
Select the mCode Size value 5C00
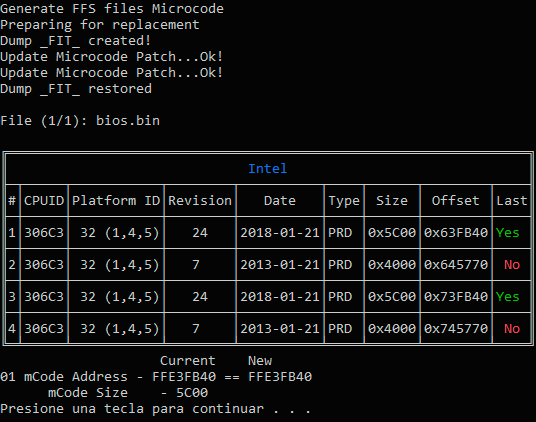[192, 393]
